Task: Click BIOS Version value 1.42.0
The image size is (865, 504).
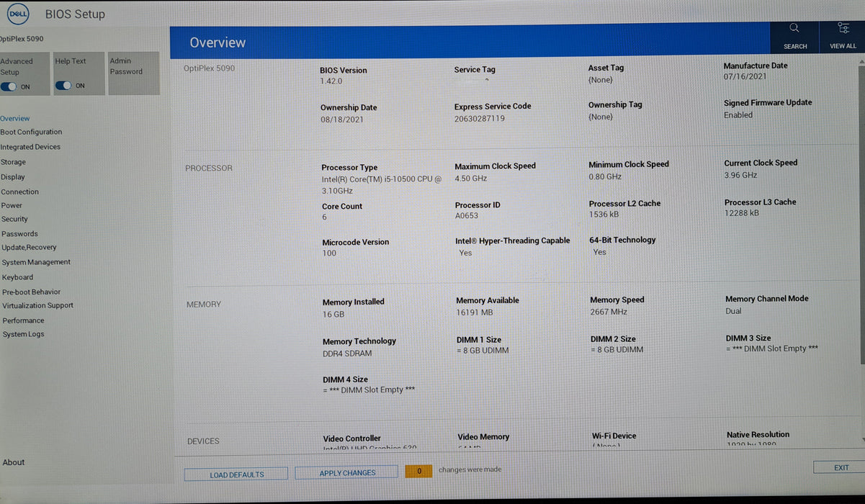Action: pyautogui.click(x=332, y=81)
